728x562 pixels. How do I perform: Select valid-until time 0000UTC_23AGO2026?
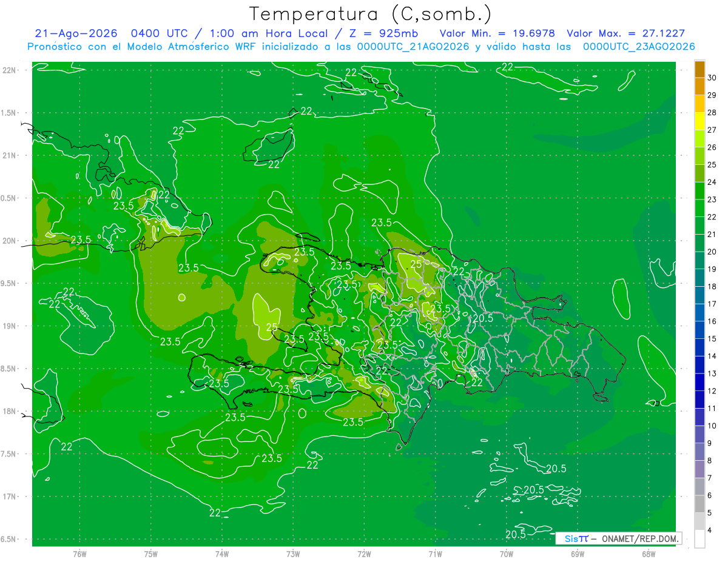tap(639, 47)
